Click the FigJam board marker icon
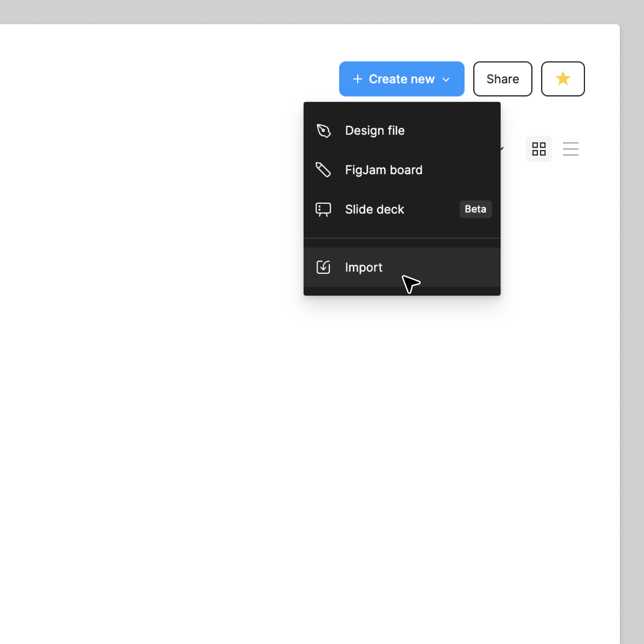Image resolution: width=644 pixels, height=644 pixels. point(323,170)
